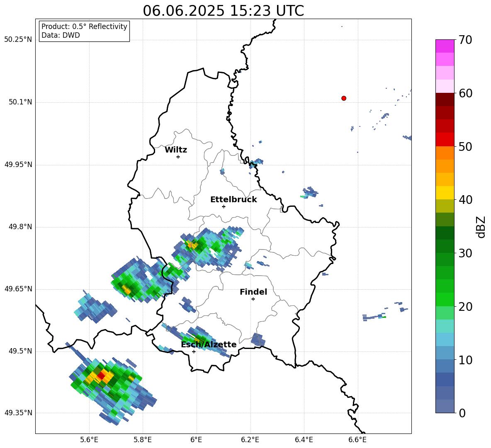The image size is (491, 448).
Task: Click the 49.65°N latitude label
Action: pos(18,289)
